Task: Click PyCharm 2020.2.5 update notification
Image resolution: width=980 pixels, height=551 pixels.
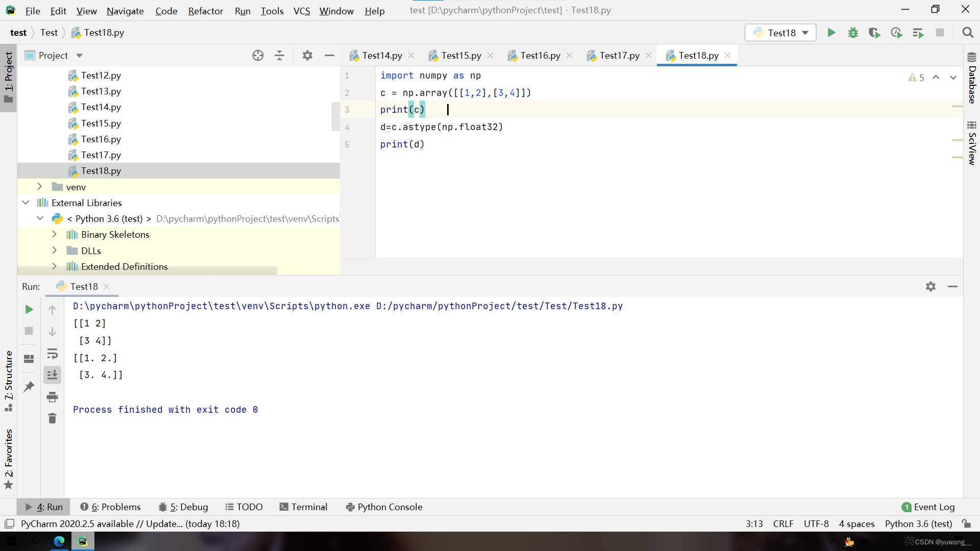Action: (x=130, y=523)
